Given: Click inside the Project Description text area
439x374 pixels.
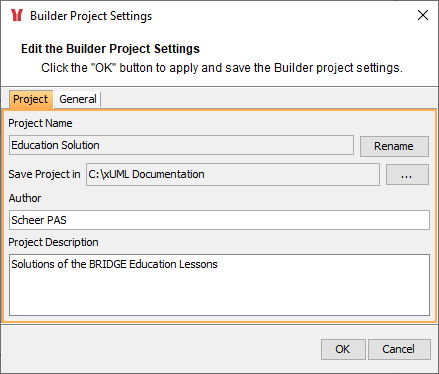Looking at the screenshot, I should [x=219, y=285].
